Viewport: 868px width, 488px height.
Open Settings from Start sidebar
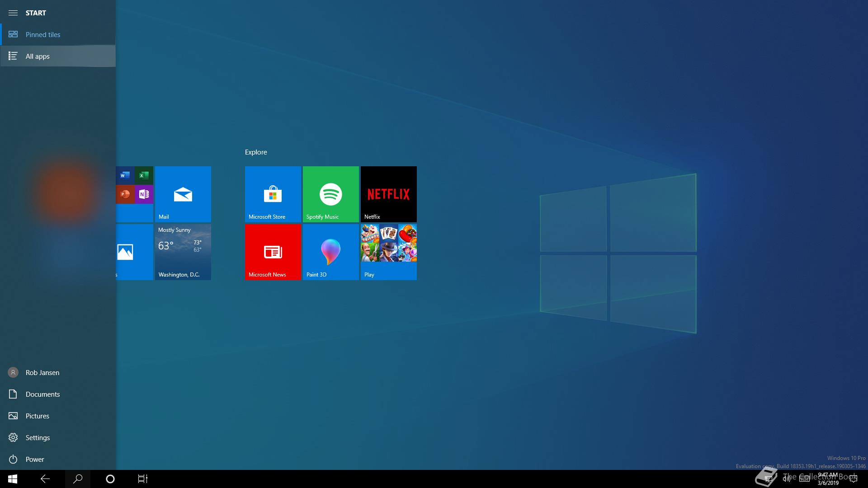coord(58,437)
